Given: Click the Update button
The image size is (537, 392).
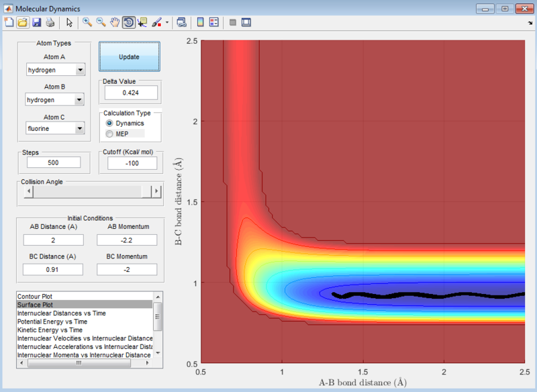Looking at the screenshot, I should [x=130, y=57].
